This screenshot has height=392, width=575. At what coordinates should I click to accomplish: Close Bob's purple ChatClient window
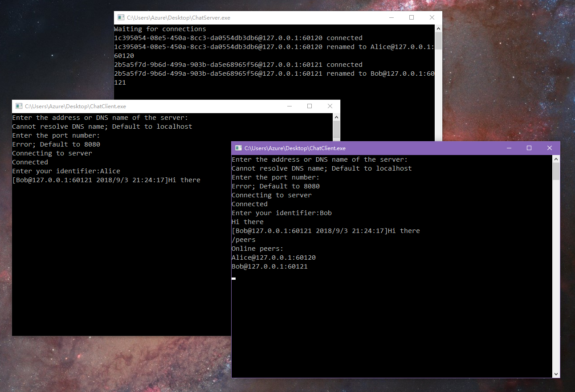coord(550,148)
